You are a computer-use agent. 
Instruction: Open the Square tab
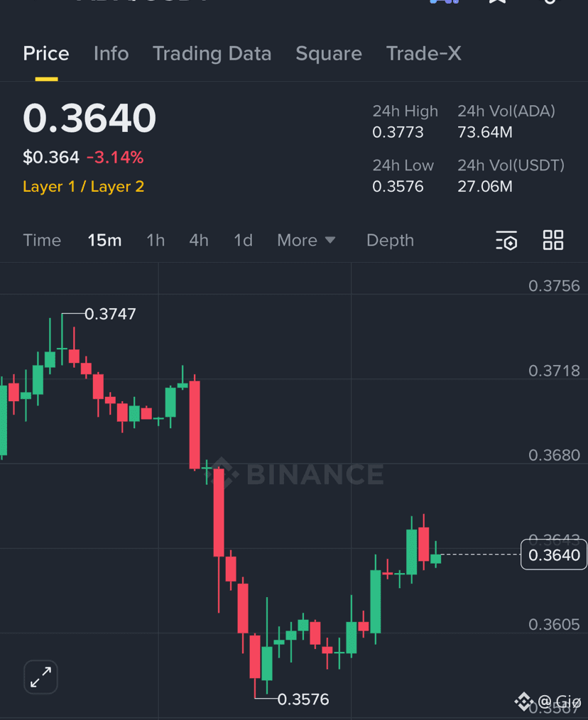[329, 54]
